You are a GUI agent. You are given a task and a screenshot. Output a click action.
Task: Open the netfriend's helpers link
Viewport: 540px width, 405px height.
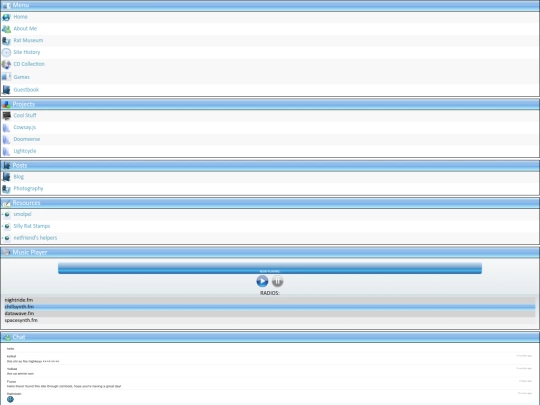click(35, 238)
